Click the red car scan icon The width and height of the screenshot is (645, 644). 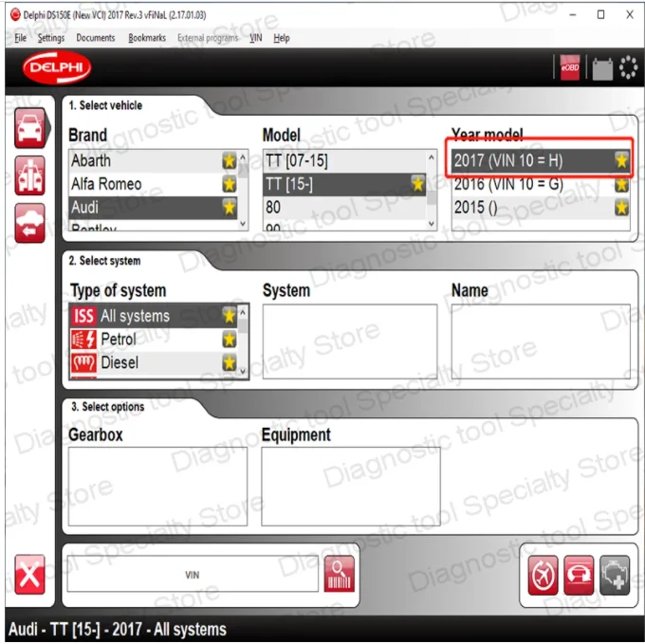click(579, 575)
